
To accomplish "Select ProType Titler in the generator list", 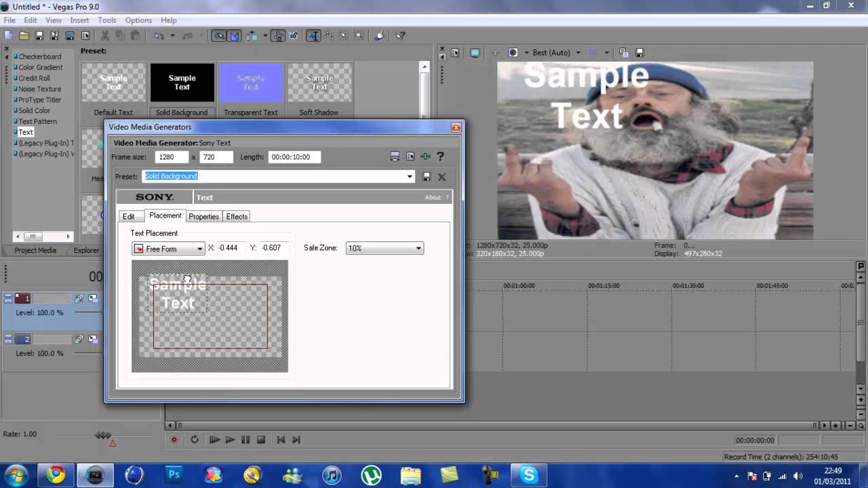I will coord(39,100).
